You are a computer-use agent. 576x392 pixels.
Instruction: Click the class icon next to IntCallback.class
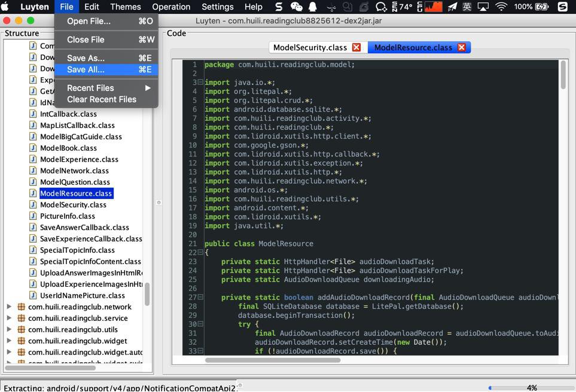(33, 114)
